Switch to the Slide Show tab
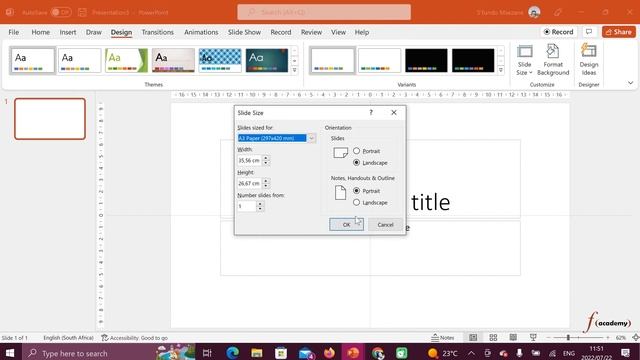 (244, 32)
